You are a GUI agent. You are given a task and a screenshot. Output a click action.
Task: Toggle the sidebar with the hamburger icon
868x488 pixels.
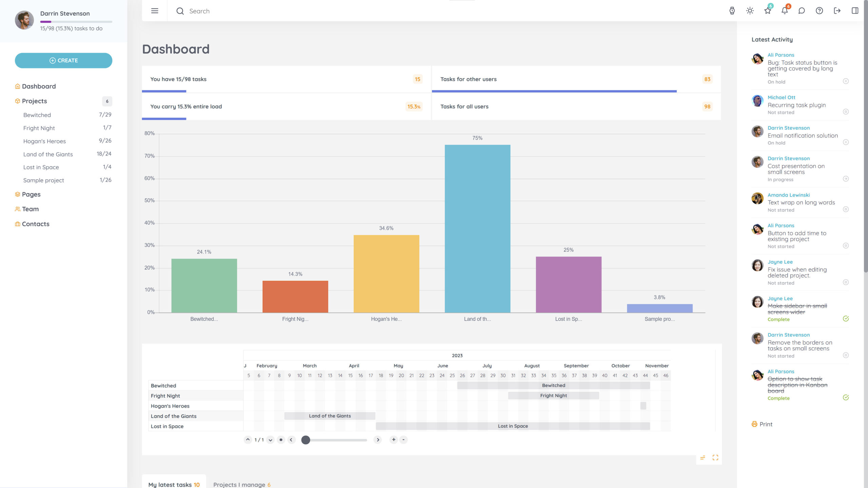click(155, 11)
